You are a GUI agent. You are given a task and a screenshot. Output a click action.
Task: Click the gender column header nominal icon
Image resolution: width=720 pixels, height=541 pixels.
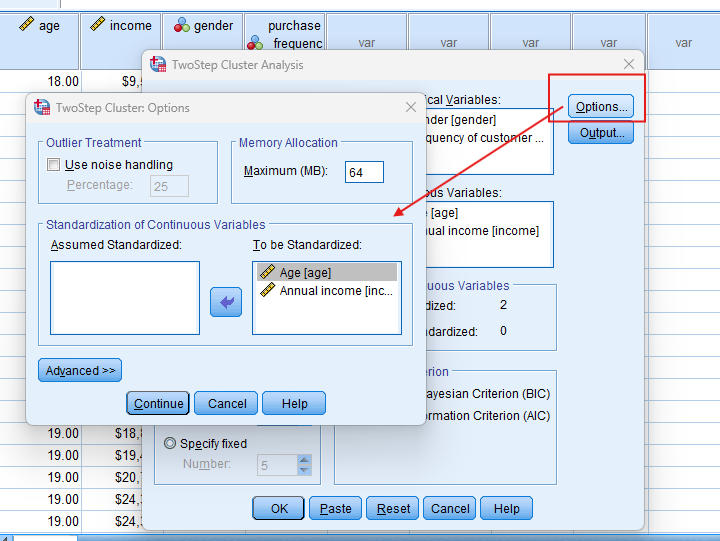[182, 26]
